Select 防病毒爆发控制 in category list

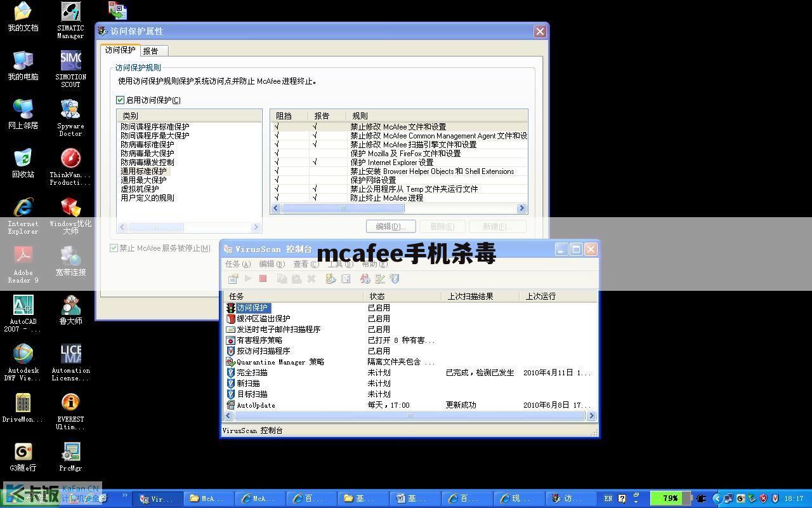(x=147, y=163)
